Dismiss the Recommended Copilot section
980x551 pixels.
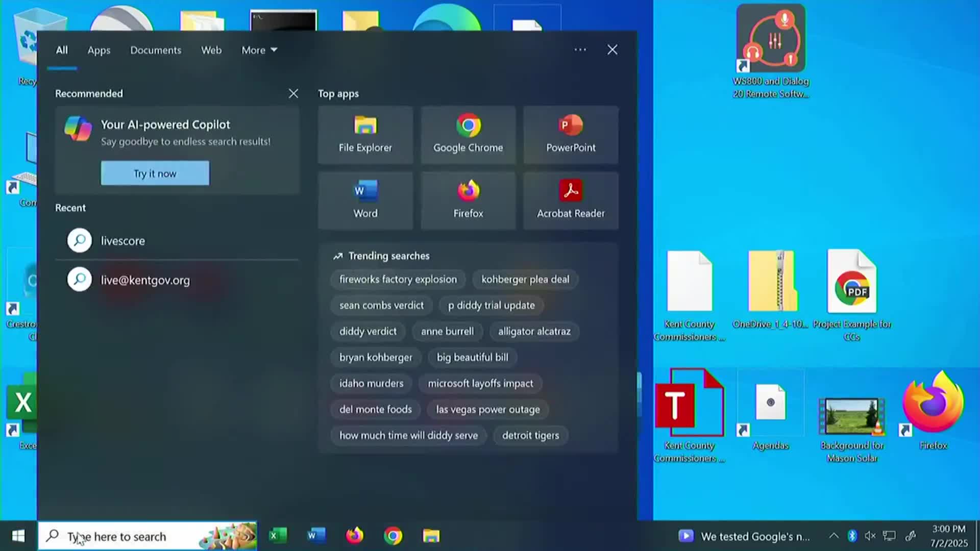[293, 94]
